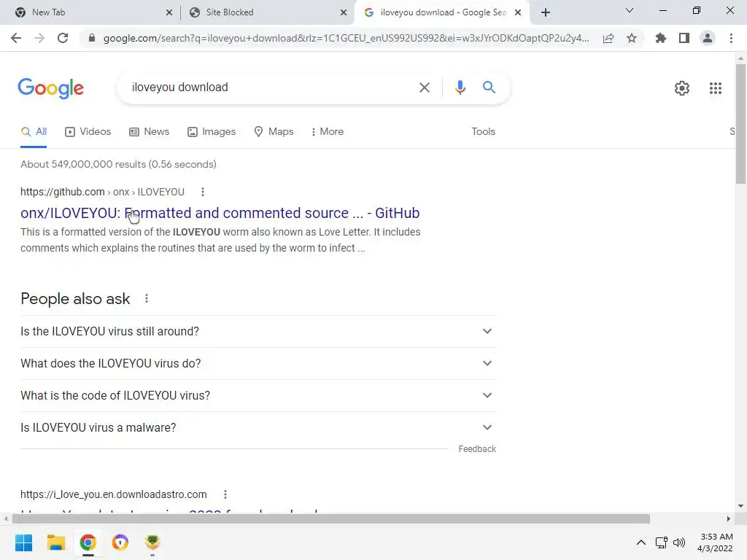Switch to Maps results

(274, 131)
